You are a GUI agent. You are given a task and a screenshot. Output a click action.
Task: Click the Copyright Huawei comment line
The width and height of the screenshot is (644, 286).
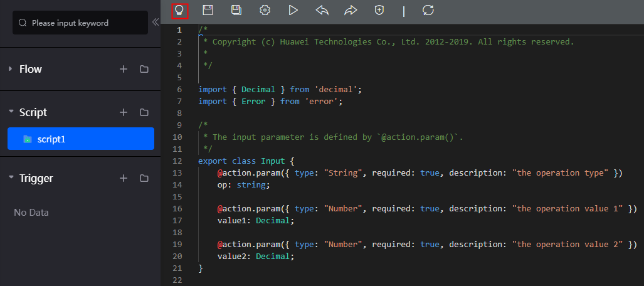[389, 42]
